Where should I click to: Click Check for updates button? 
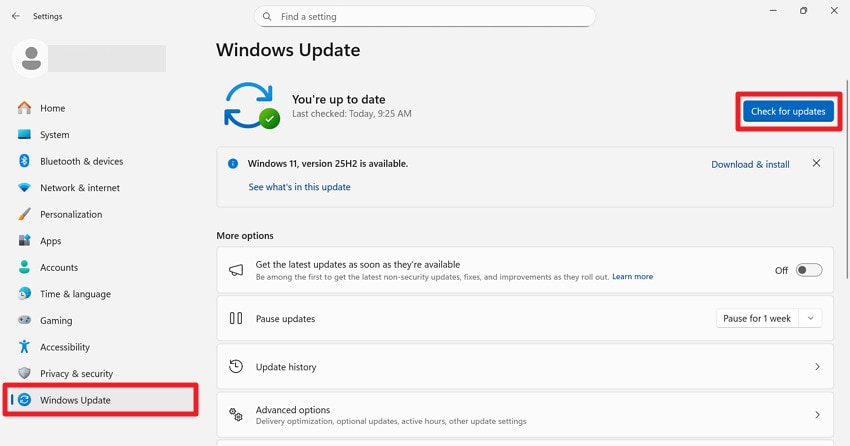pyautogui.click(x=788, y=111)
